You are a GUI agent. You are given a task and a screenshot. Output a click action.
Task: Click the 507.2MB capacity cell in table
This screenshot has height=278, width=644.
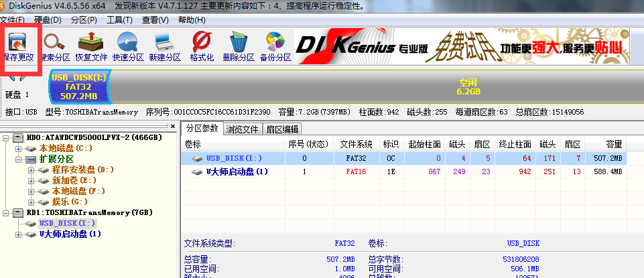pyautogui.click(x=608, y=158)
